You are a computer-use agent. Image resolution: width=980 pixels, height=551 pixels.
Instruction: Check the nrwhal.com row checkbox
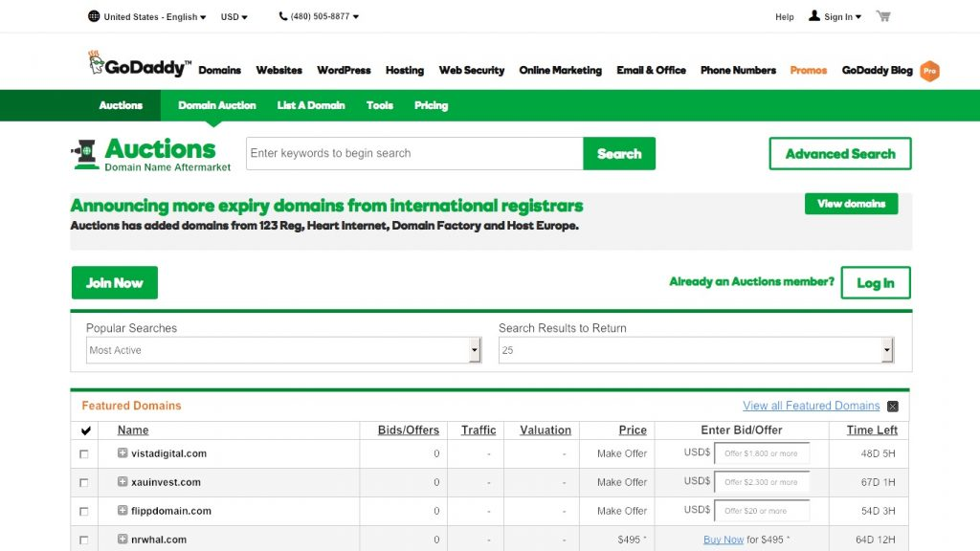[84, 540]
